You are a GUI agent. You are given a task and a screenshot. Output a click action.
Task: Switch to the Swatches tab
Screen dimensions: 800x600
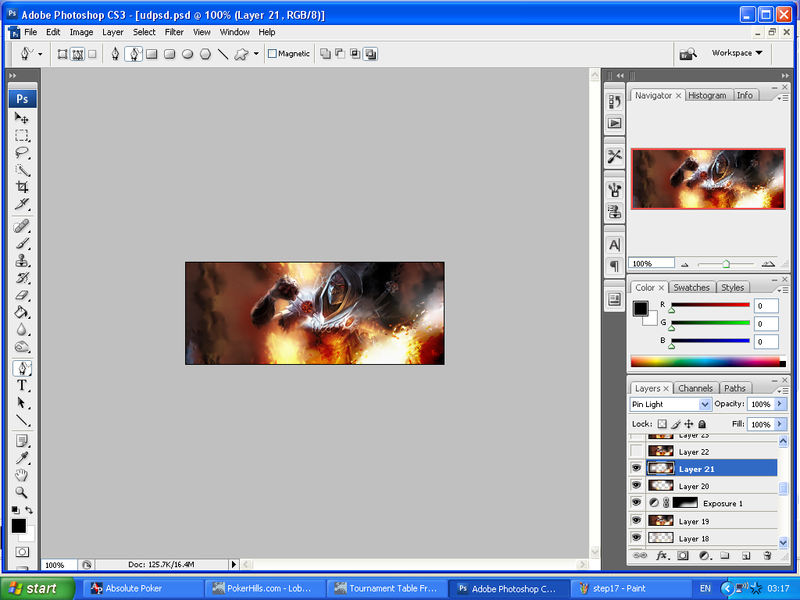(691, 288)
